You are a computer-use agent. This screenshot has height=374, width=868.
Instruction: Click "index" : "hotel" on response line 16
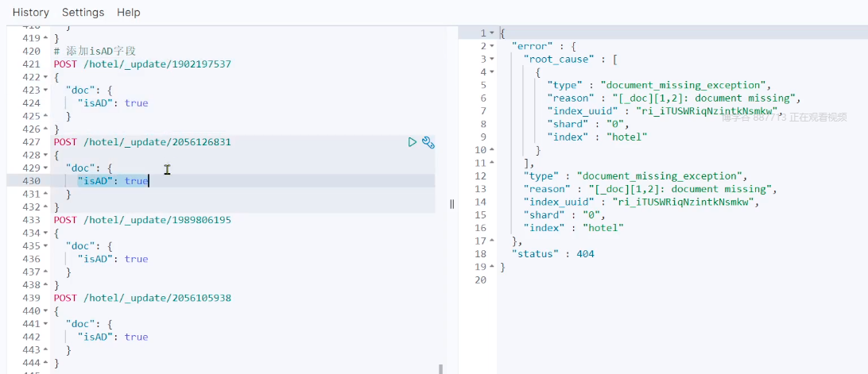574,228
